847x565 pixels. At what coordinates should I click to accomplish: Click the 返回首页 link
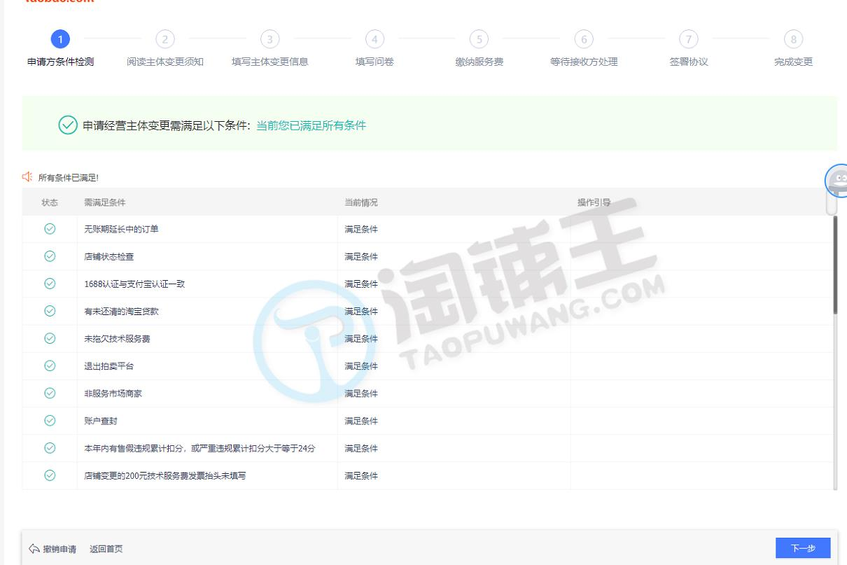coord(106,549)
